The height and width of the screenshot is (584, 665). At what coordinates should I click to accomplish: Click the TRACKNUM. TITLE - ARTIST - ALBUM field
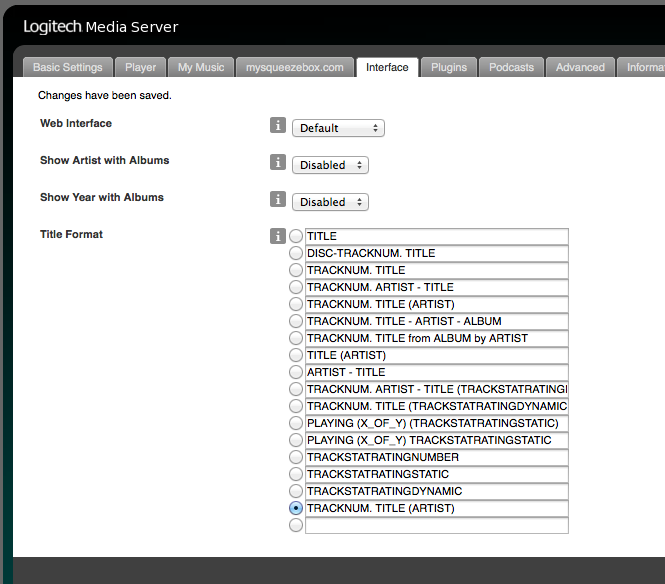tap(436, 321)
